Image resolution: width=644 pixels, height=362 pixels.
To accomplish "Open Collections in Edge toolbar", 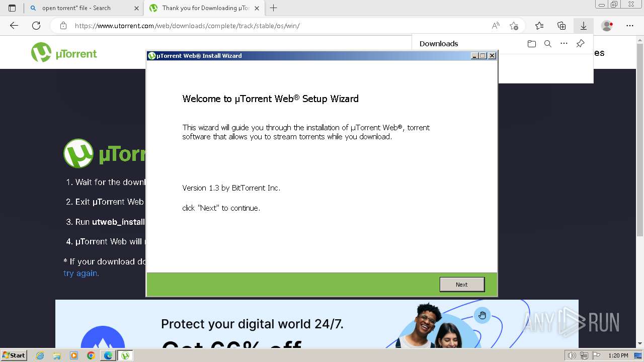I will 561,26.
